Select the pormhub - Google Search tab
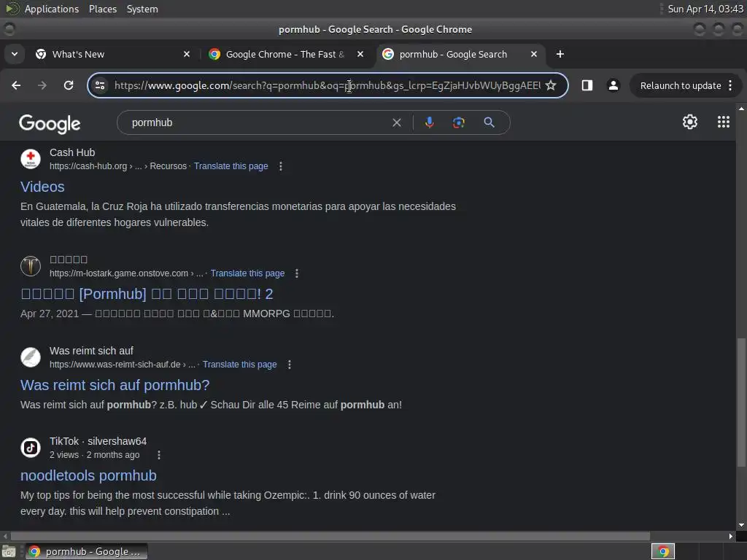This screenshot has width=747, height=560. point(460,54)
